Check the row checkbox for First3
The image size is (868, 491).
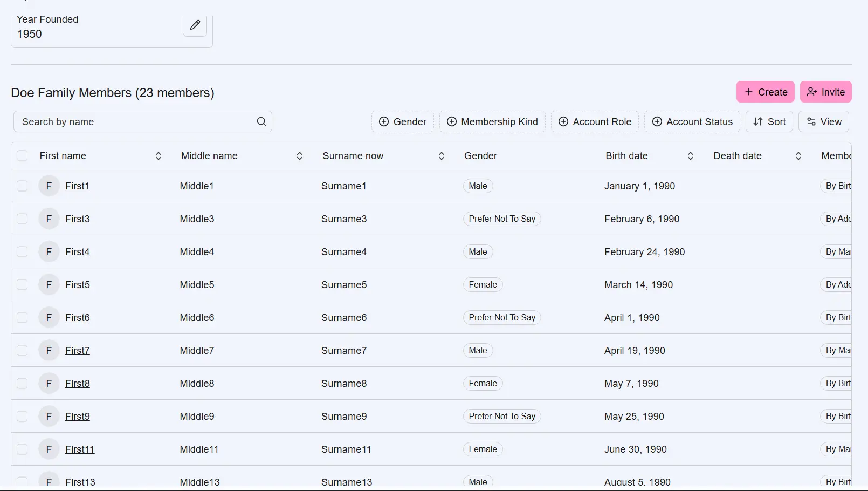tap(22, 219)
